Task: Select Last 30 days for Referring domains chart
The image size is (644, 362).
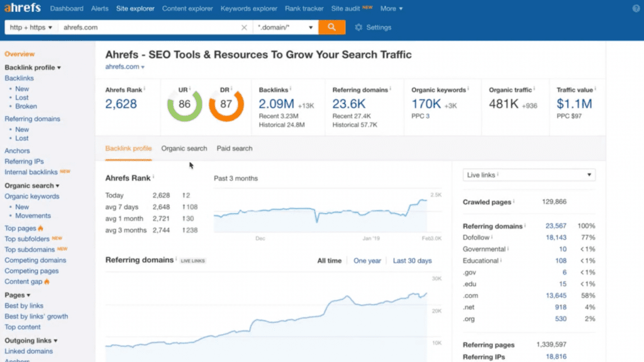Action: [x=413, y=260]
